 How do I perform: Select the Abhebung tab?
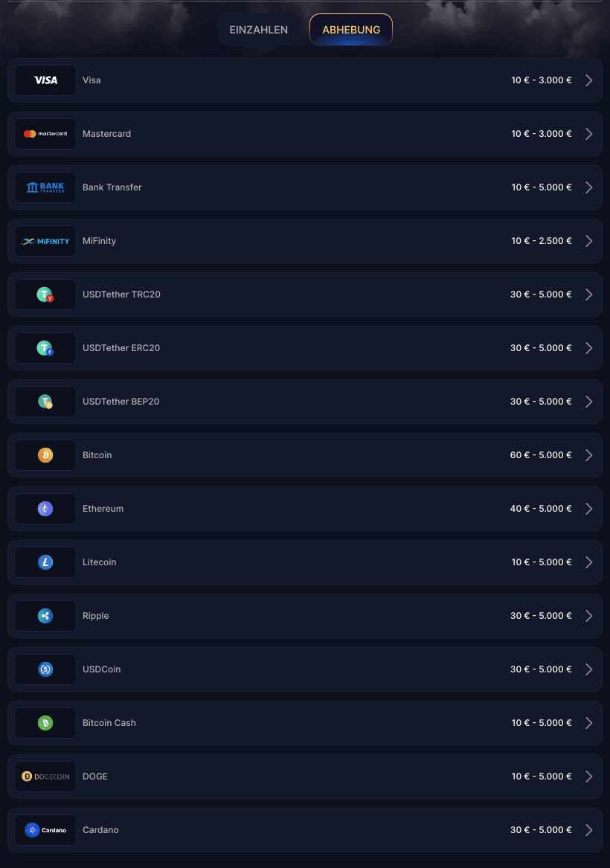(351, 30)
